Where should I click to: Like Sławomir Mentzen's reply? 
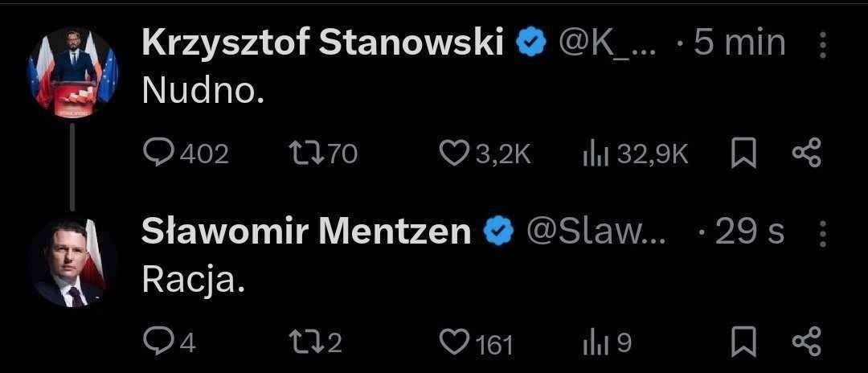456,343
